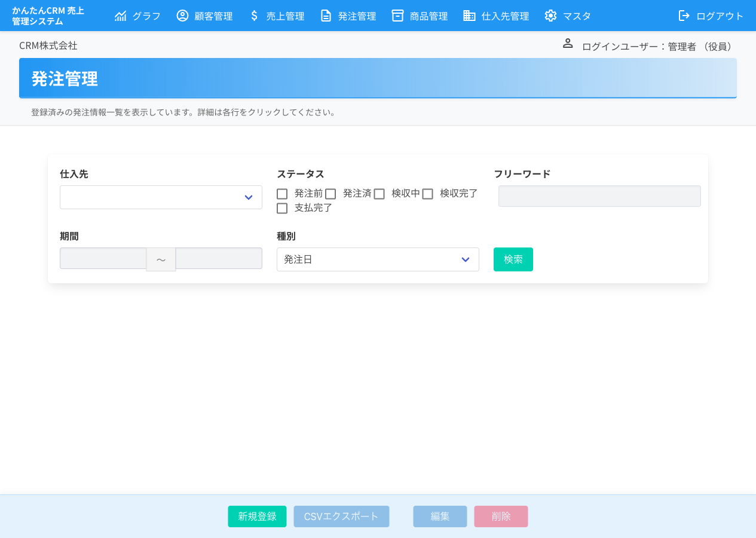
Task: Click the building icon for 仕入先管理
Action: (469, 16)
